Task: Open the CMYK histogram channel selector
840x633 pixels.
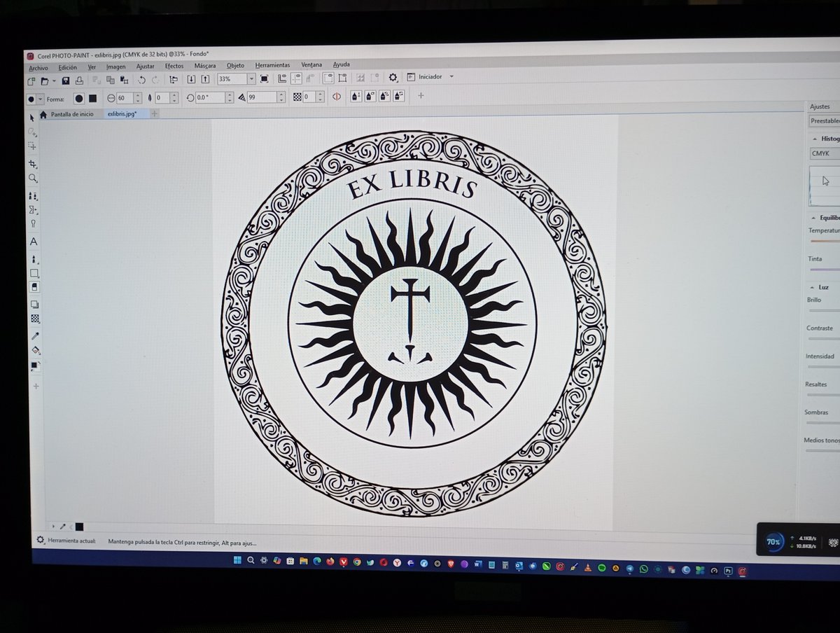Action: tap(823, 153)
